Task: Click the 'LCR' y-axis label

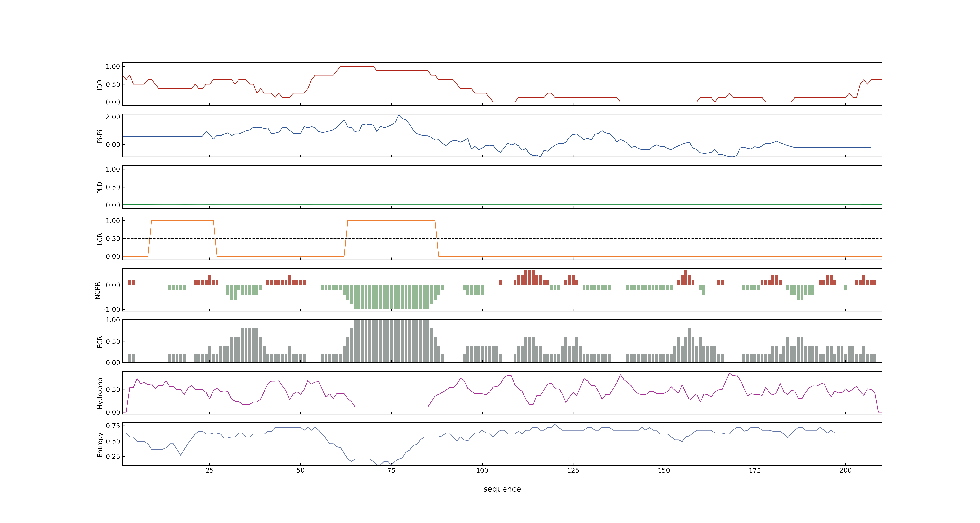Action: (x=100, y=239)
